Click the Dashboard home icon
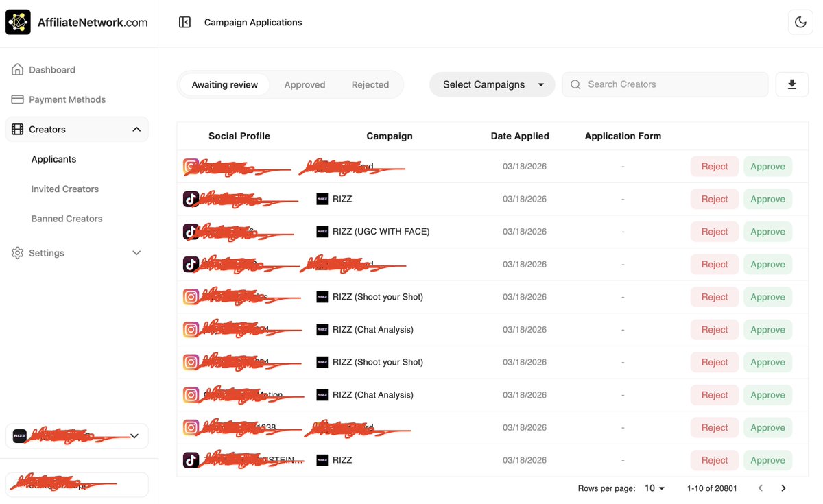 pyautogui.click(x=18, y=69)
